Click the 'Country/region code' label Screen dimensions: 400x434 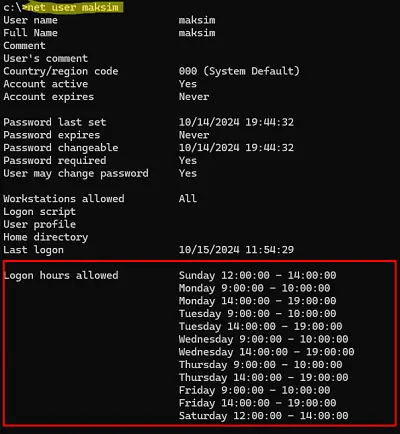click(61, 71)
